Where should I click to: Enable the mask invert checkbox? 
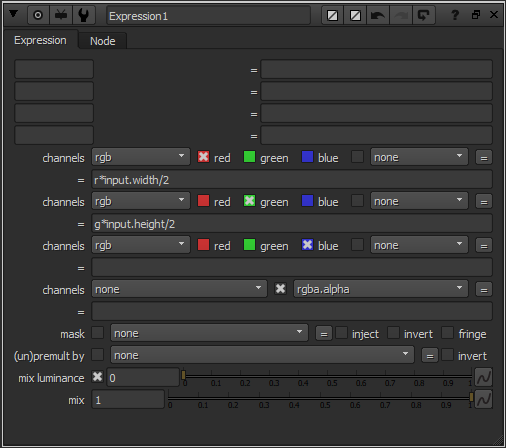393,333
